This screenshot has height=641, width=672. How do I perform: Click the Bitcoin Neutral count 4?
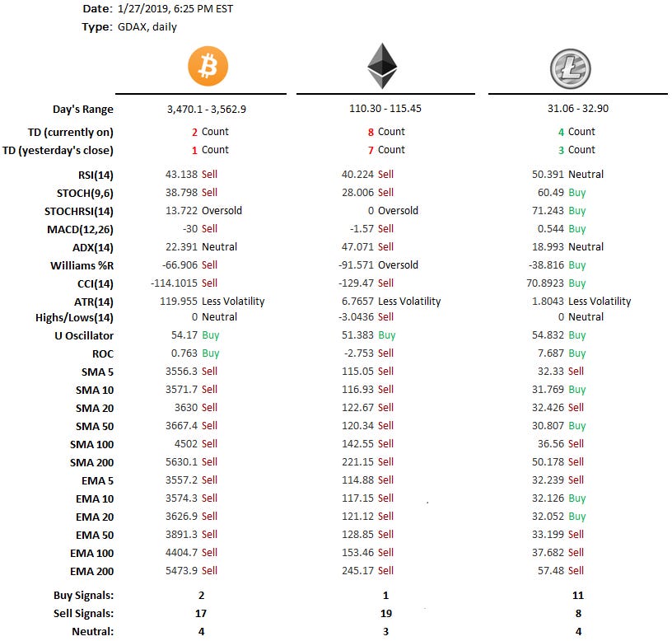[x=201, y=631]
